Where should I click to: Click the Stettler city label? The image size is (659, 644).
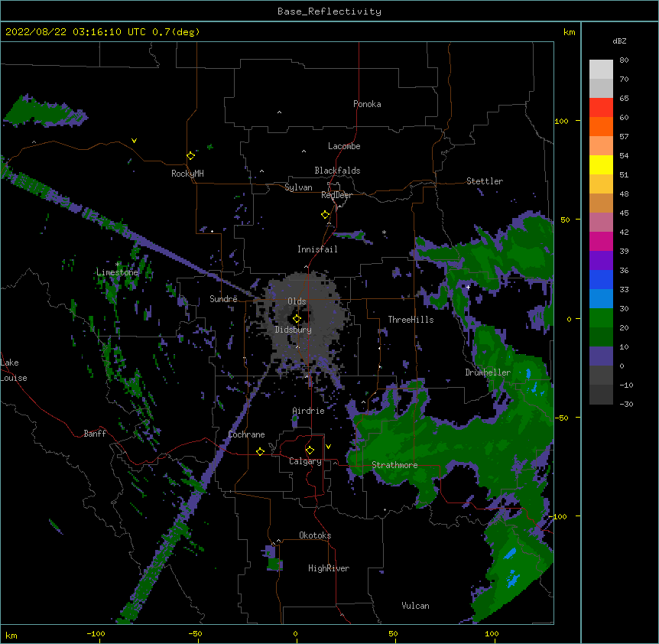[x=485, y=181]
